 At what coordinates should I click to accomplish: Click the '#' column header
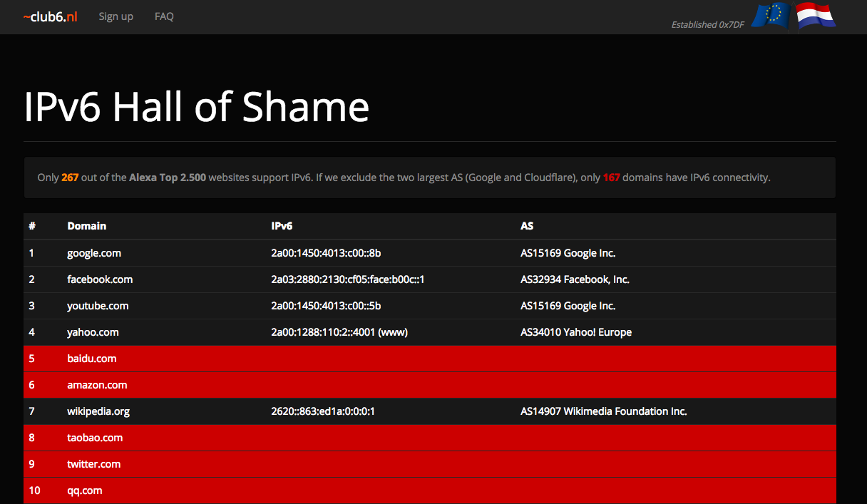(32, 226)
